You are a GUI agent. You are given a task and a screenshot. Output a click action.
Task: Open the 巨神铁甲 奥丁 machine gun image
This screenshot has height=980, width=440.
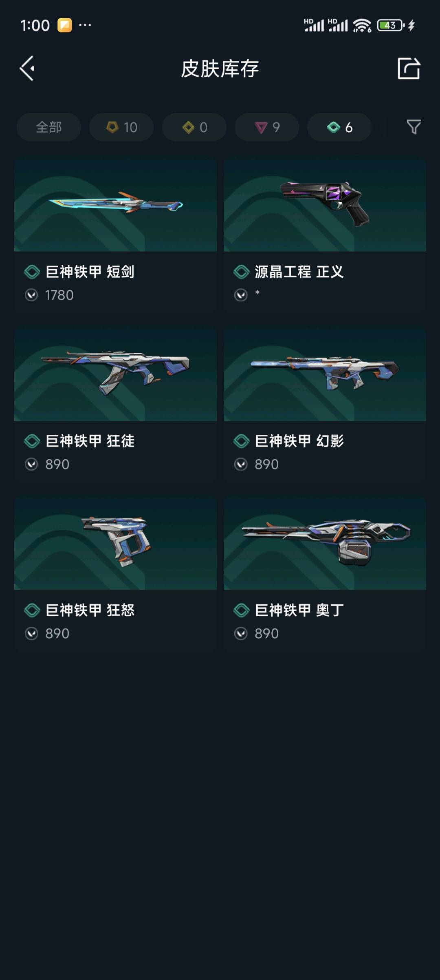pyautogui.click(x=325, y=542)
